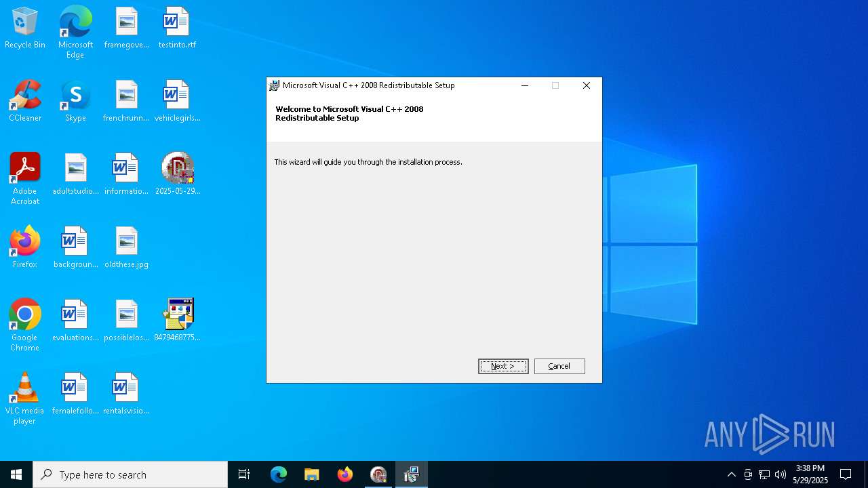Select oldthese.jpg image file

pyautogui.click(x=126, y=248)
